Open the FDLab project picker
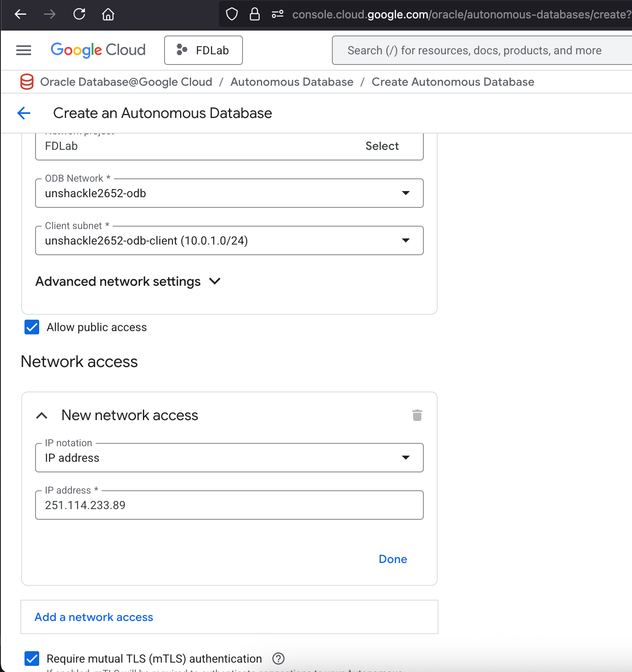 [x=203, y=50]
